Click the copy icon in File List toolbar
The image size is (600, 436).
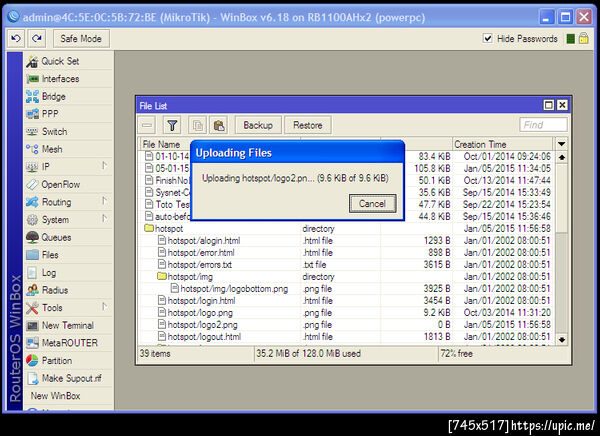pos(198,125)
